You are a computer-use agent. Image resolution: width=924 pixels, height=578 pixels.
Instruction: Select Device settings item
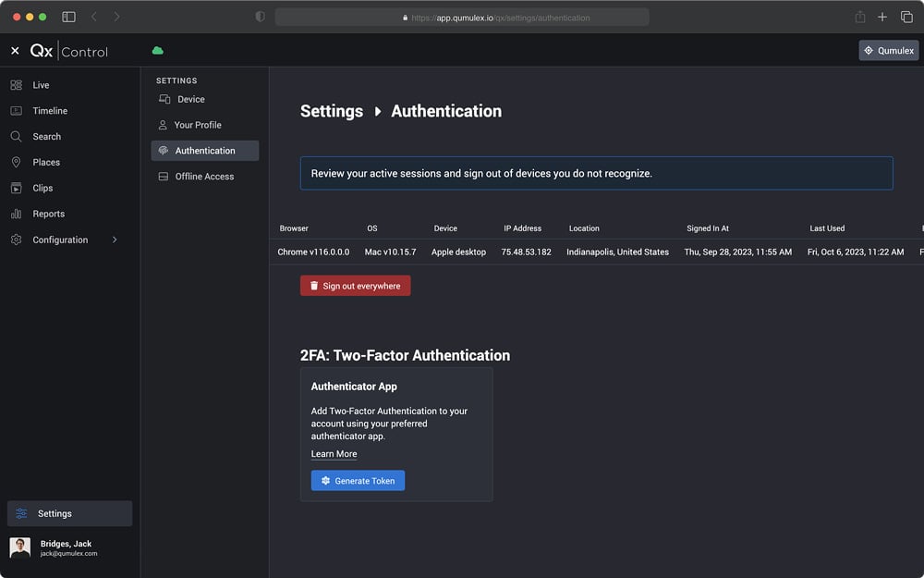click(x=190, y=100)
